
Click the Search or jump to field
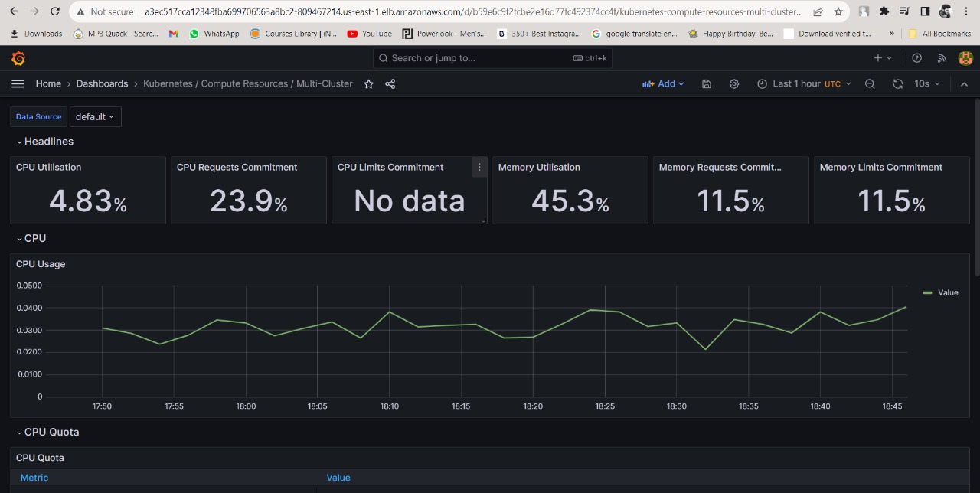click(492, 58)
